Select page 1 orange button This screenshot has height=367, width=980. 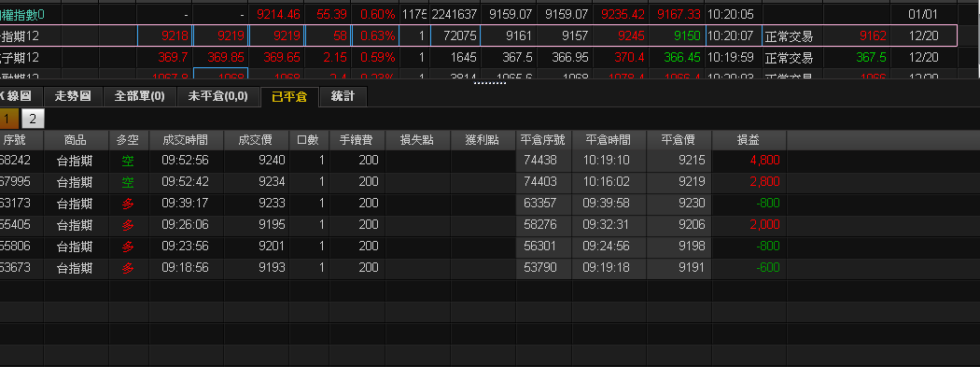click(x=8, y=119)
